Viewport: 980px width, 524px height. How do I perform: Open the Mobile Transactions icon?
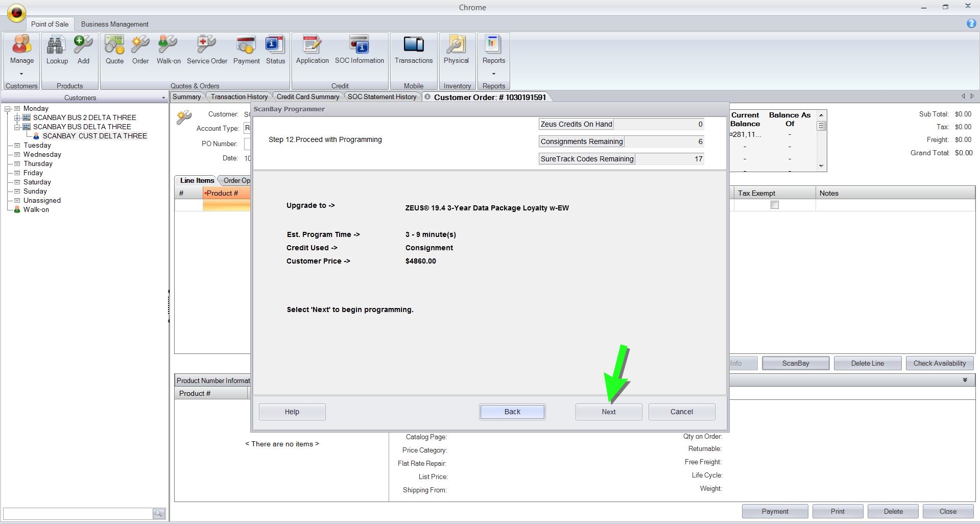coord(413,45)
